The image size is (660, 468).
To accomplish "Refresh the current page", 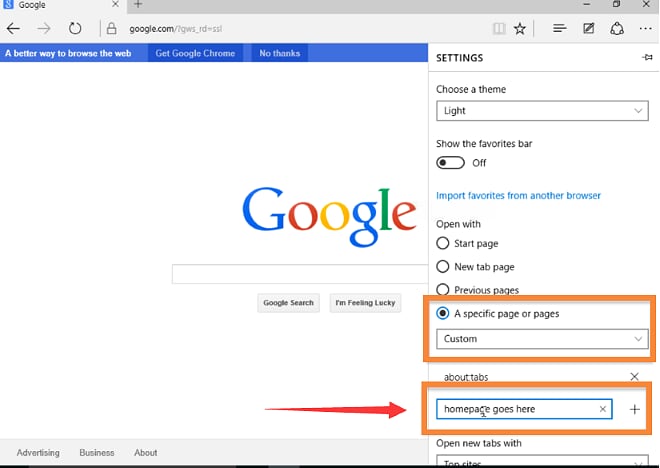I will point(75,29).
